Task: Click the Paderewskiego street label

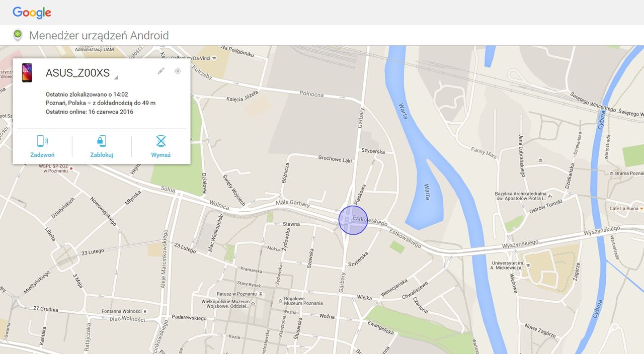Action: [x=189, y=318]
